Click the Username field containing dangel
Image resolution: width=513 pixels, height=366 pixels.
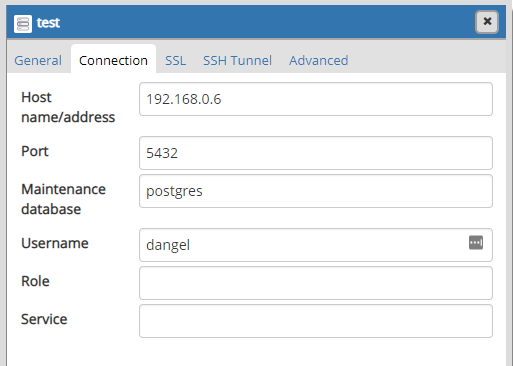pos(316,245)
